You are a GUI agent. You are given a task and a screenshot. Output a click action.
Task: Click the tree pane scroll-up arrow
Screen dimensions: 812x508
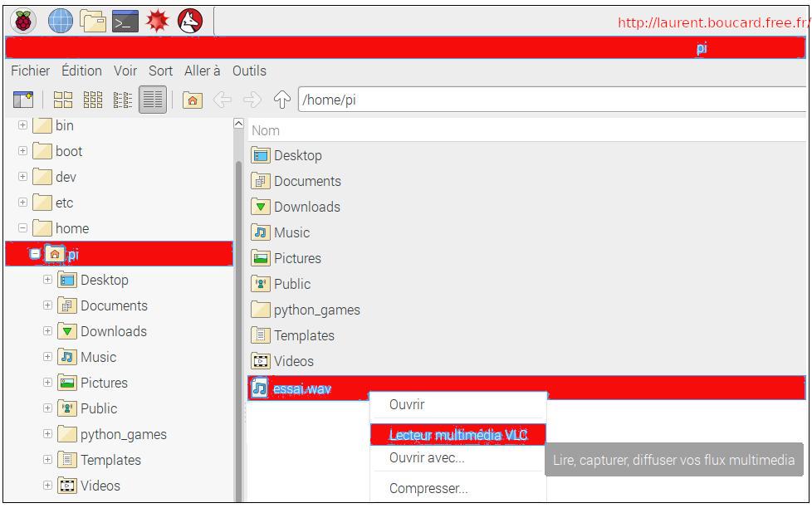coord(238,123)
